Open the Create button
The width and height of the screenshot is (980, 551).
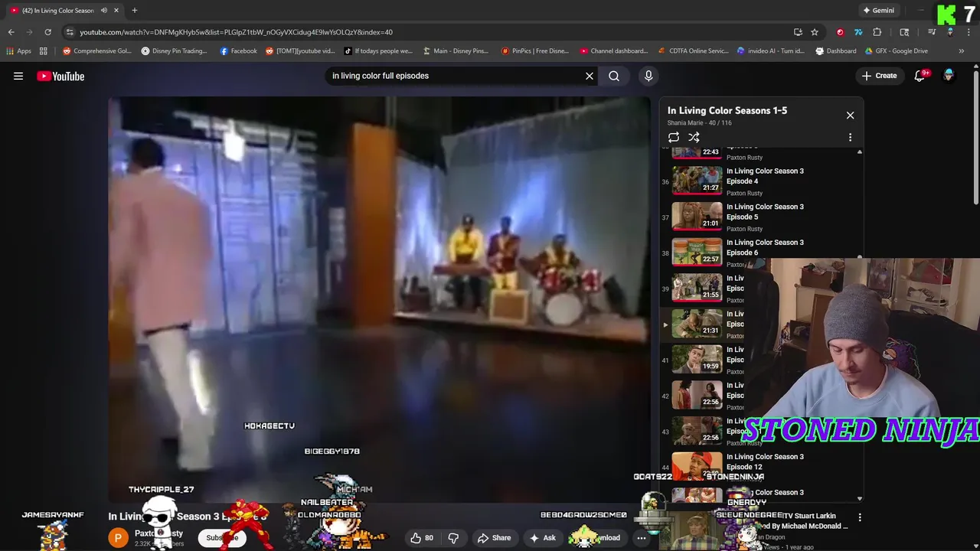(879, 76)
